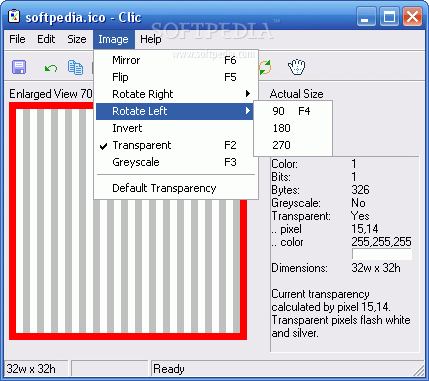Click the Actual Size label

pos(296,94)
